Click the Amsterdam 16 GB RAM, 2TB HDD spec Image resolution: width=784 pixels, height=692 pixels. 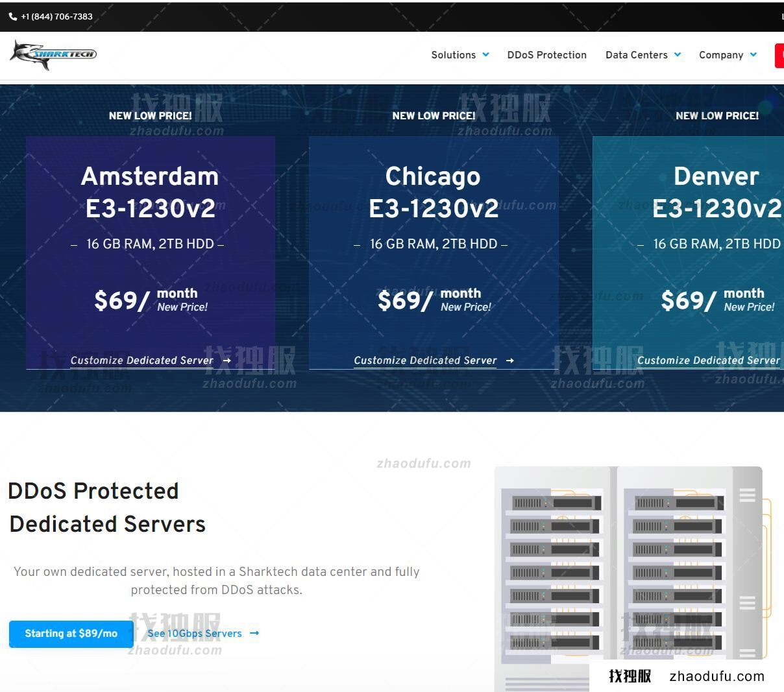pos(150,244)
